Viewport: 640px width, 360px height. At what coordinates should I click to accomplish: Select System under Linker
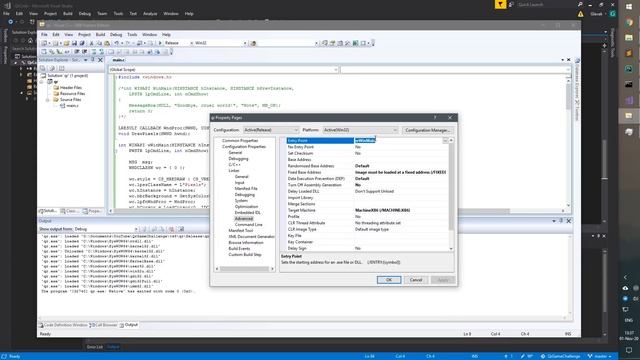click(241, 200)
